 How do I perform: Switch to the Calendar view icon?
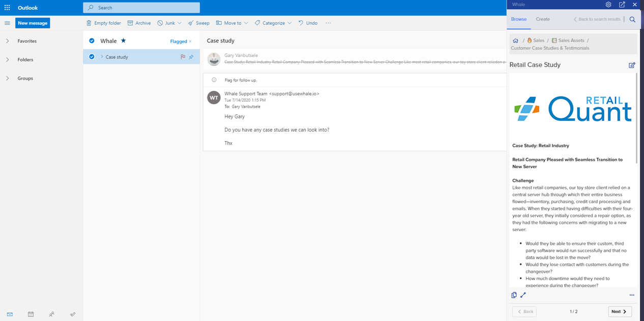[31, 314]
